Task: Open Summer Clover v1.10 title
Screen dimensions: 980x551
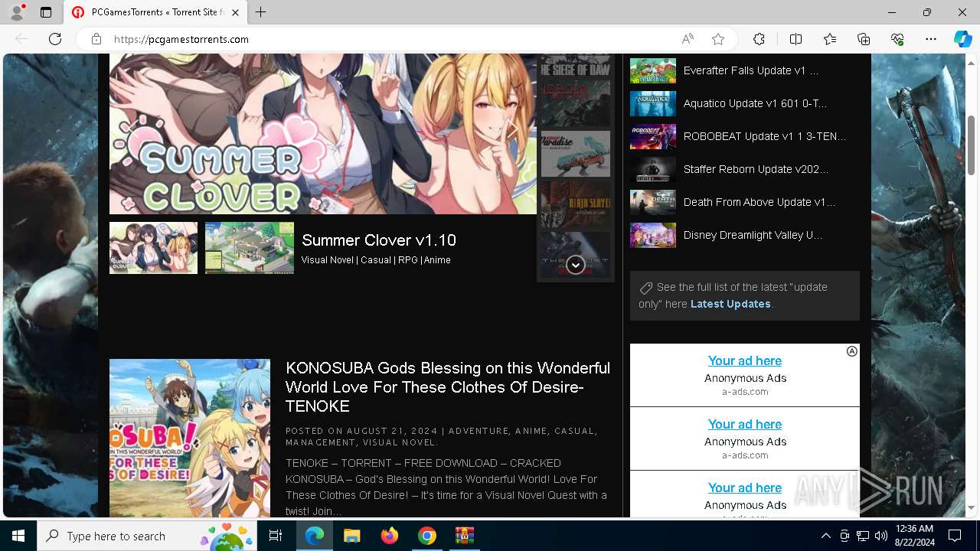Action: tap(379, 240)
